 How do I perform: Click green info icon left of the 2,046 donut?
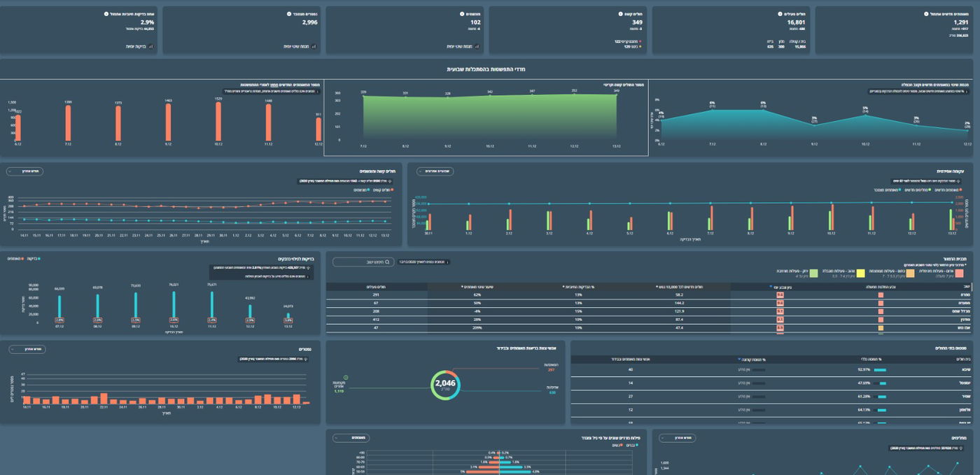(346, 378)
